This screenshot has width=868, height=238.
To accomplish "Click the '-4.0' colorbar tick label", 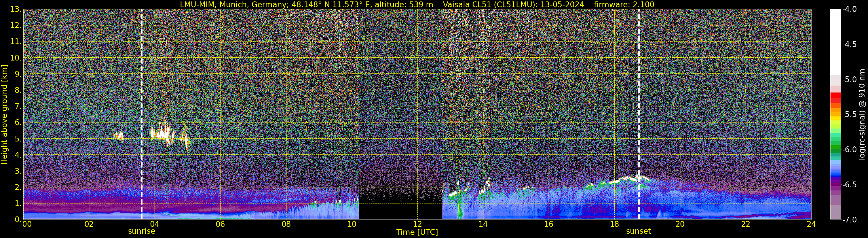I will pos(850,9).
